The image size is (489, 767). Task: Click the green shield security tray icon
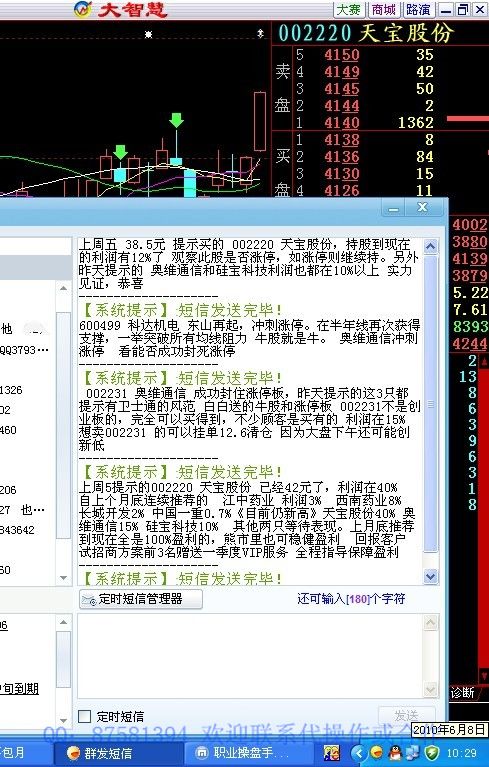click(x=430, y=753)
